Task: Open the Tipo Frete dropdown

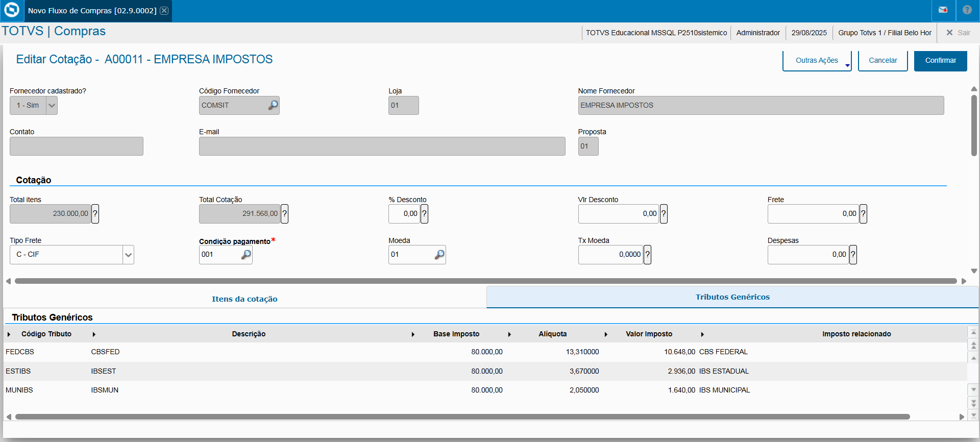Action: click(x=128, y=255)
